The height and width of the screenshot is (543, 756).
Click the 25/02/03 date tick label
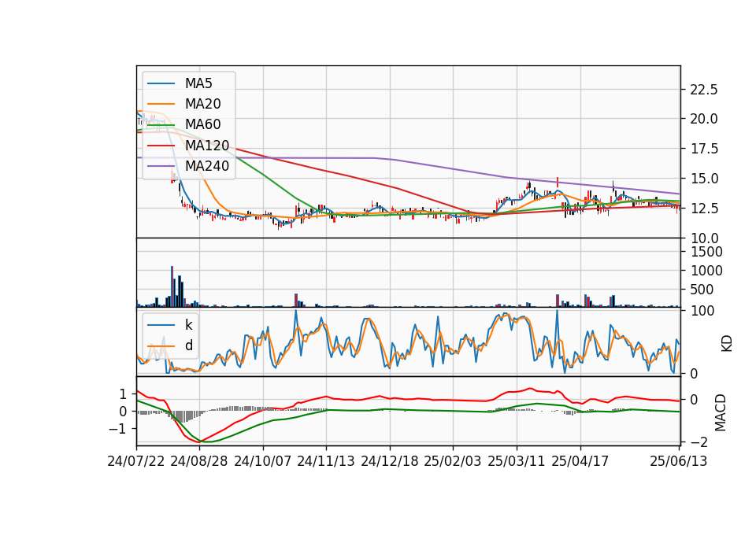pyautogui.click(x=453, y=461)
